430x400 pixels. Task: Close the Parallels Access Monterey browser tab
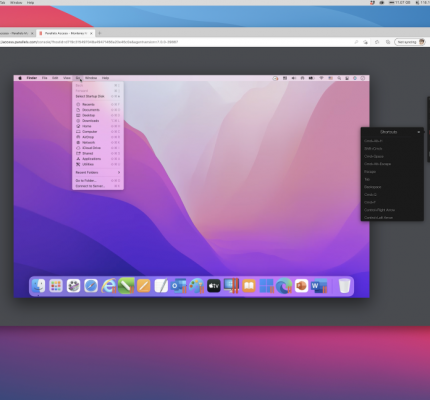click(91, 33)
